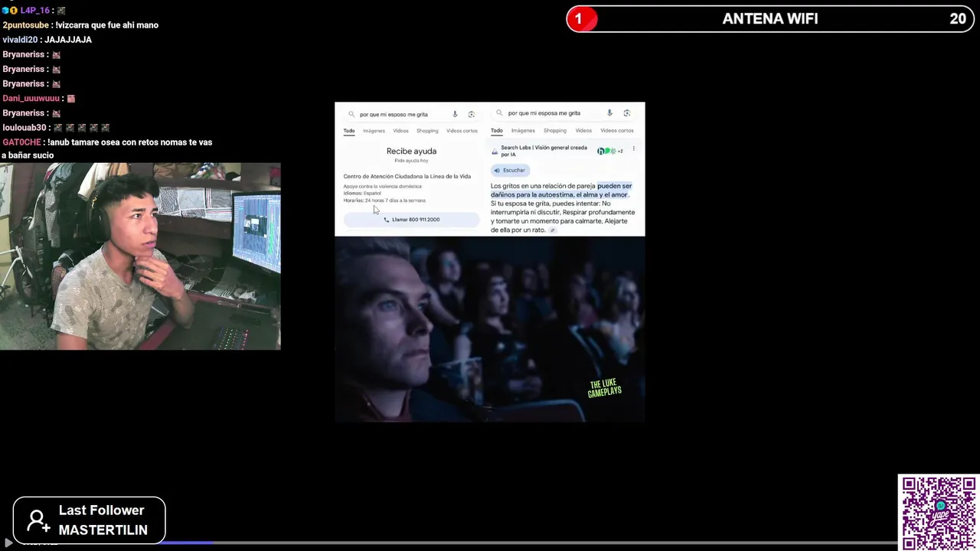This screenshot has height=551, width=980.
Task: Open Shopping tab in right search results
Action: [555, 131]
